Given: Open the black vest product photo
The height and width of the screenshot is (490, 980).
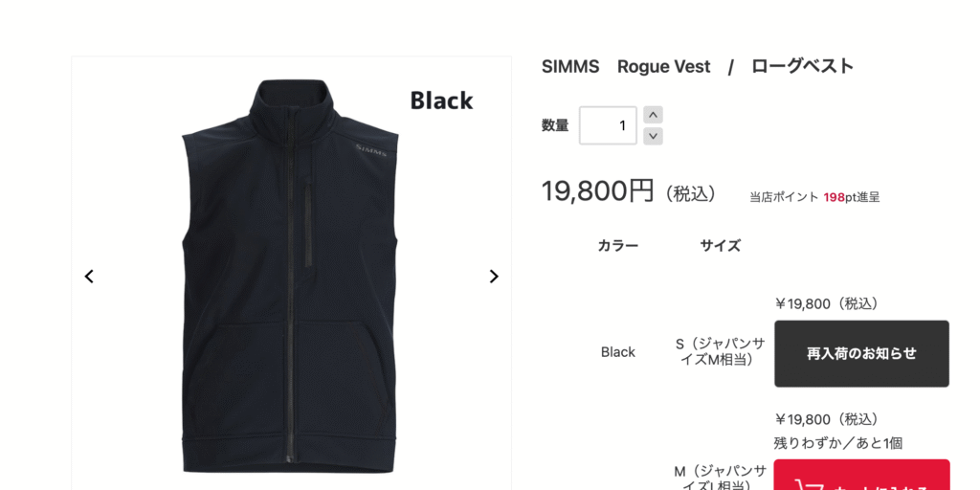Looking at the screenshot, I should (291, 277).
